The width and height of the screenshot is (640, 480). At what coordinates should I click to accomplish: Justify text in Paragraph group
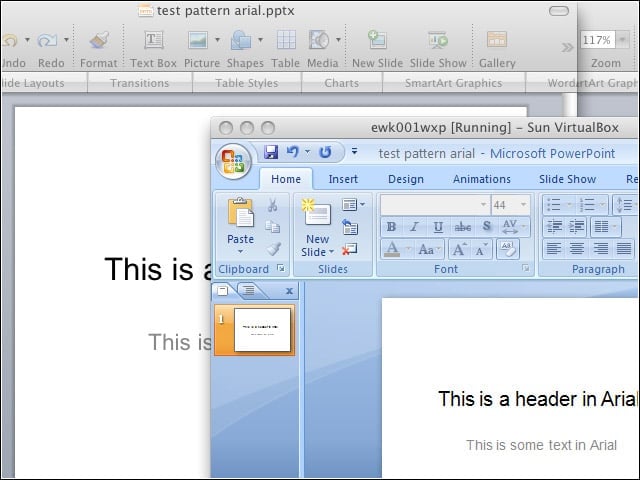point(624,249)
